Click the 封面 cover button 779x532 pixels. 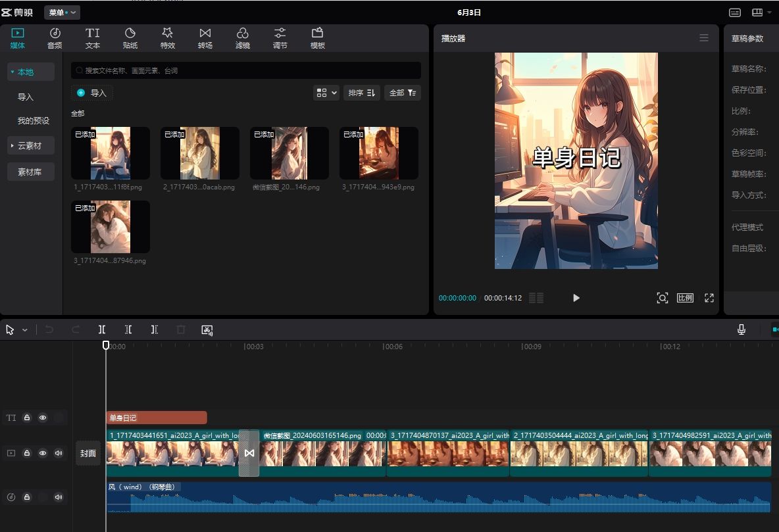88,453
